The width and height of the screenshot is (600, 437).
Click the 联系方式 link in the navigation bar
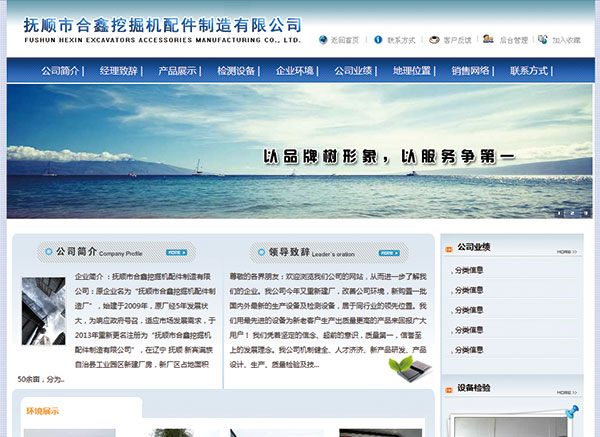pyautogui.click(x=530, y=71)
